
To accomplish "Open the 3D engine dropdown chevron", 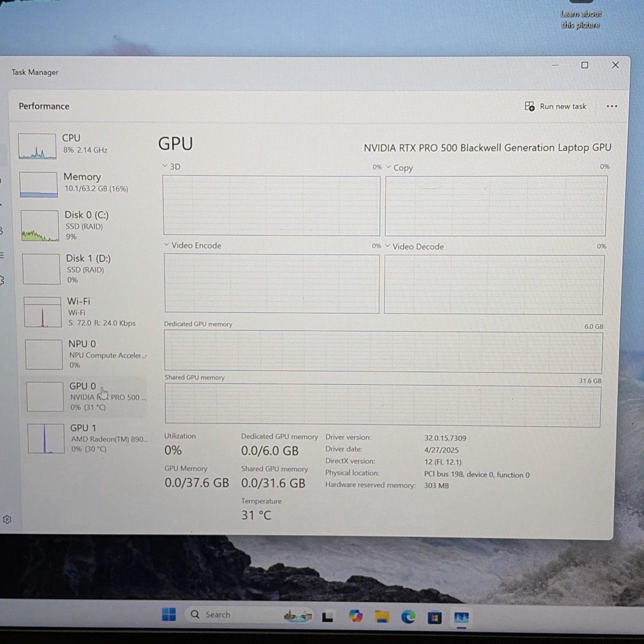I will pyautogui.click(x=165, y=166).
